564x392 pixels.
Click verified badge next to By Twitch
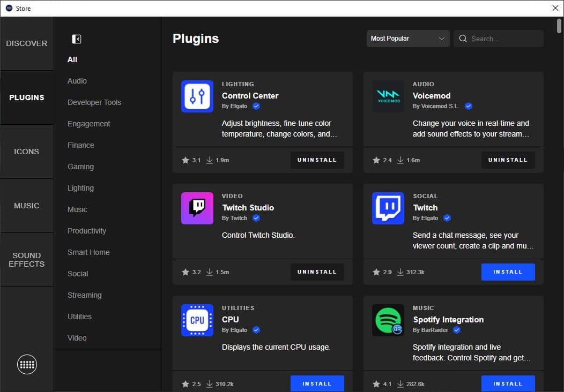[x=256, y=218]
